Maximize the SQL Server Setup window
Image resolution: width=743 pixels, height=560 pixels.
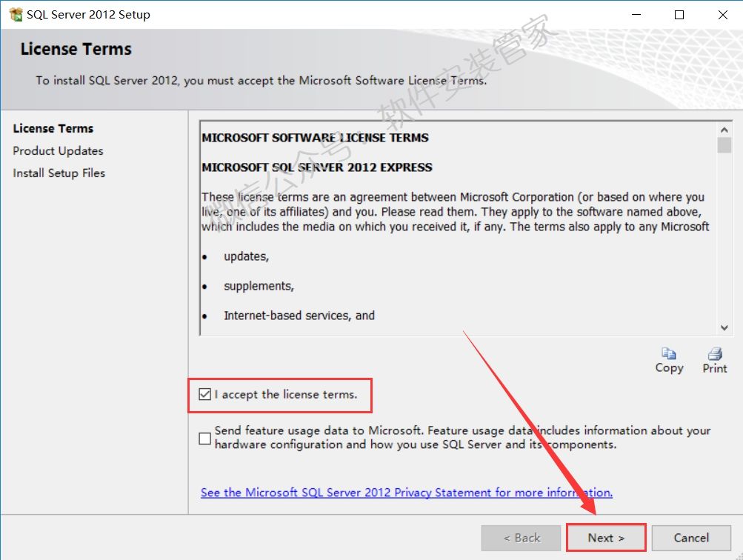679,15
